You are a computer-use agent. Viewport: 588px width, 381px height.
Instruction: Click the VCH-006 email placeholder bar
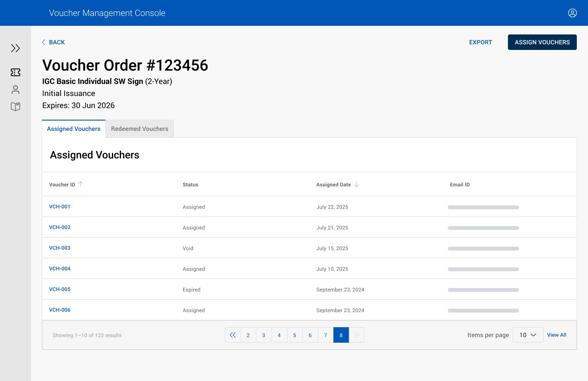[483, 310]
